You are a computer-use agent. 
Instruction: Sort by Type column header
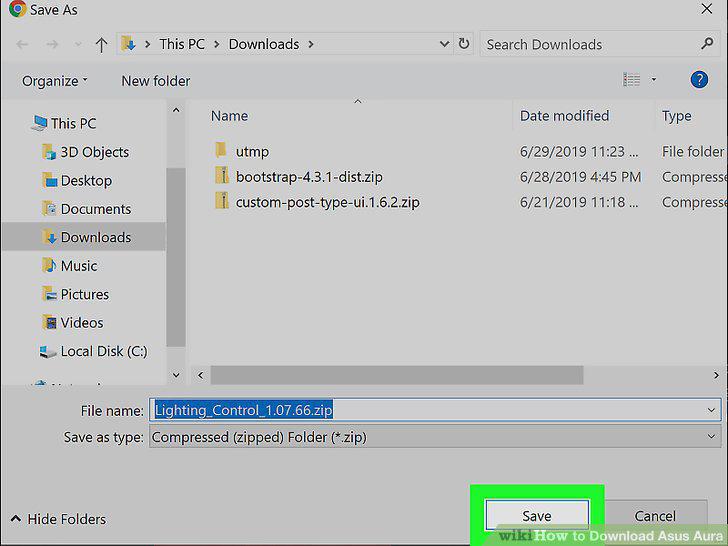(676, 116)
